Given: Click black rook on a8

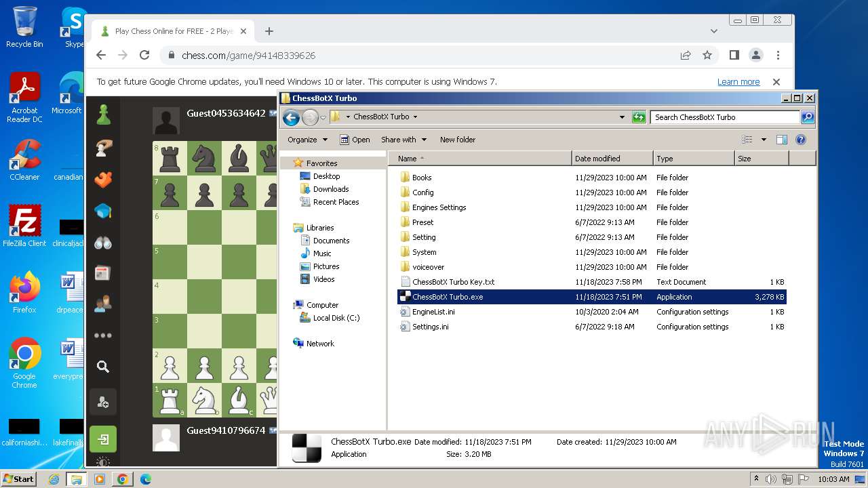Looking at the screenshot, I should point(170,159).
